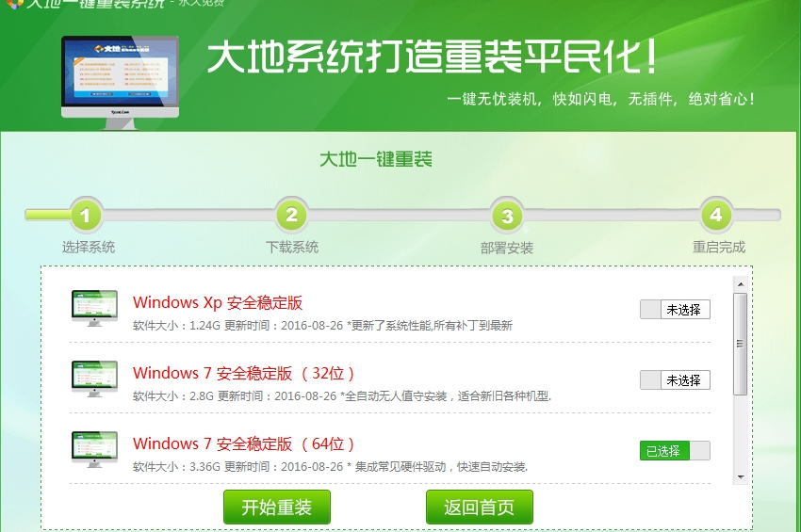Image resolution: width=801 pixels, height=532 pixels.
Task: Select Windows Xp 安全稳定版 title
Action: click(218, 302)
